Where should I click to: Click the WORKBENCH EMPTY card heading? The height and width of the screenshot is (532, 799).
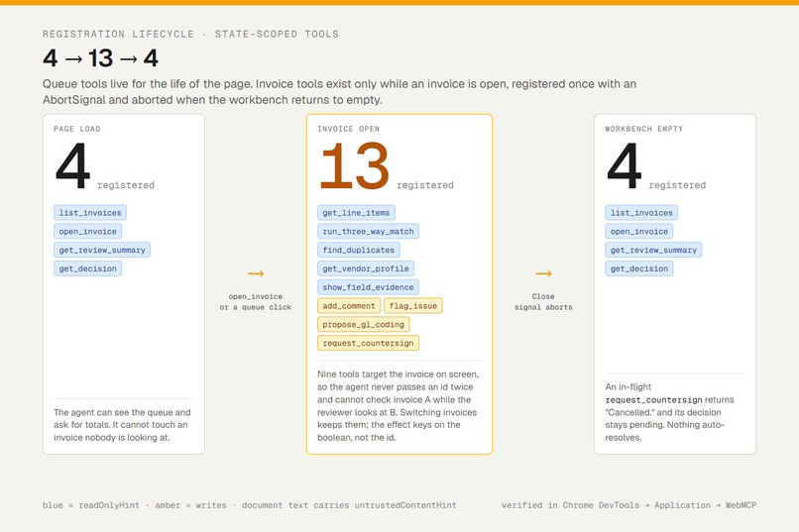pyautogui.click(x=644, y=129)
